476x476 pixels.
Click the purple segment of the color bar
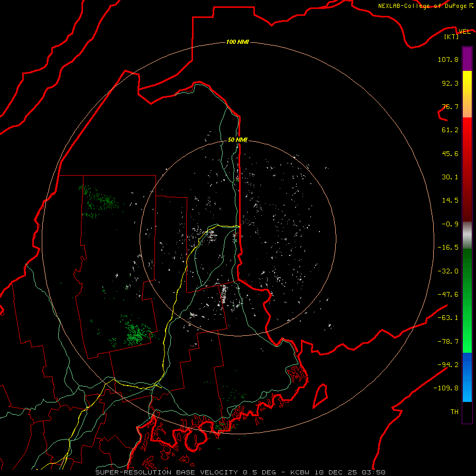pyautogui.click(x=467, y=59)
